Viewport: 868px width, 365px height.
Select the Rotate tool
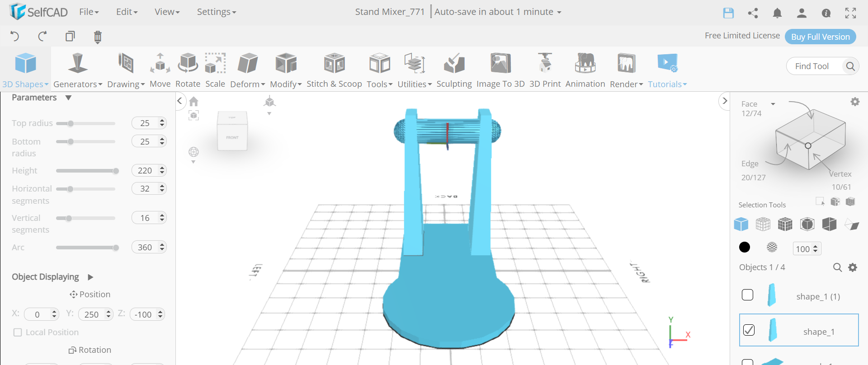[x=188, y=70]
